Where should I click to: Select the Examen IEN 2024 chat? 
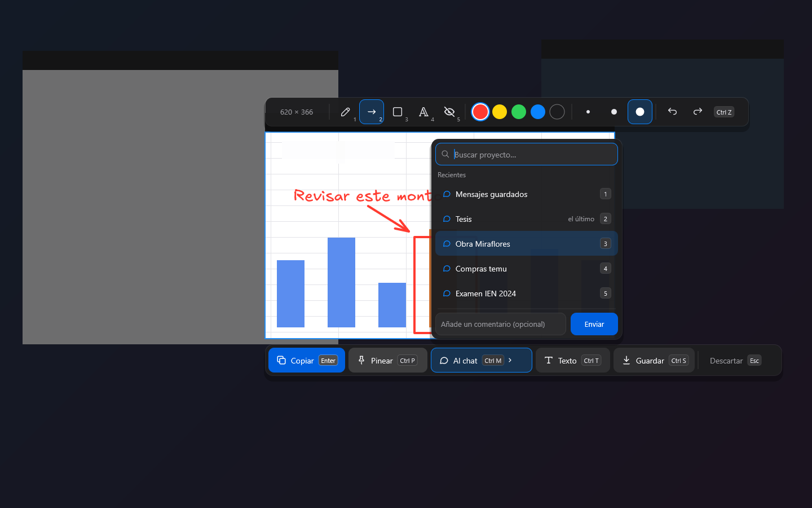[x=527, y=294]
